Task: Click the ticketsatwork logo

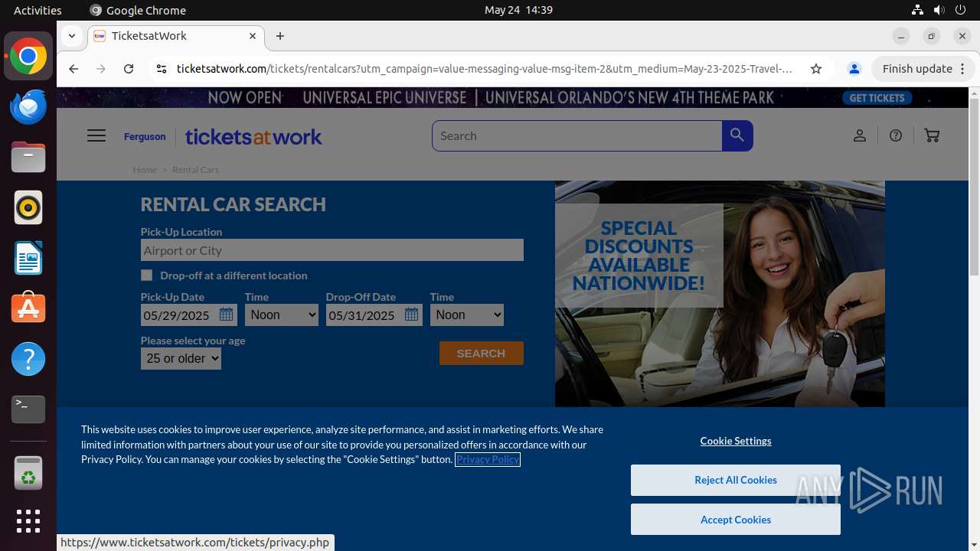Action: click(x=253, y=136)
